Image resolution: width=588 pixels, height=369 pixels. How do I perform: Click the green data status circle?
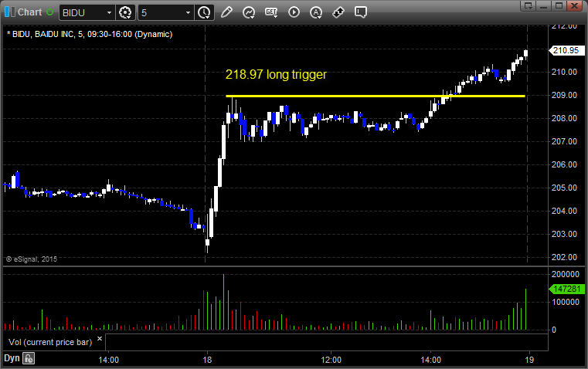pos(49,12)
